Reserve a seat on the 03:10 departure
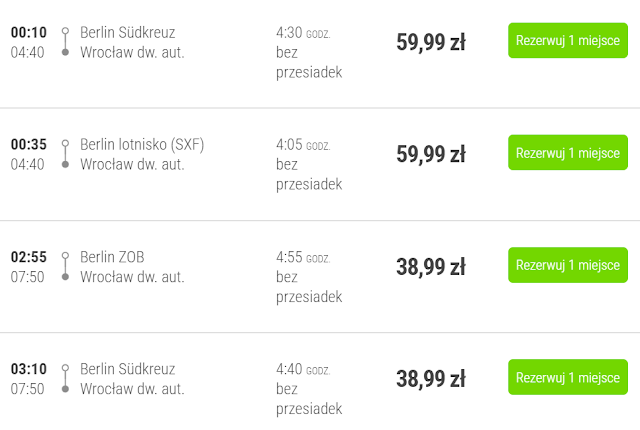The width and height of the screenshot is (640, 430). tap(568, 378)
